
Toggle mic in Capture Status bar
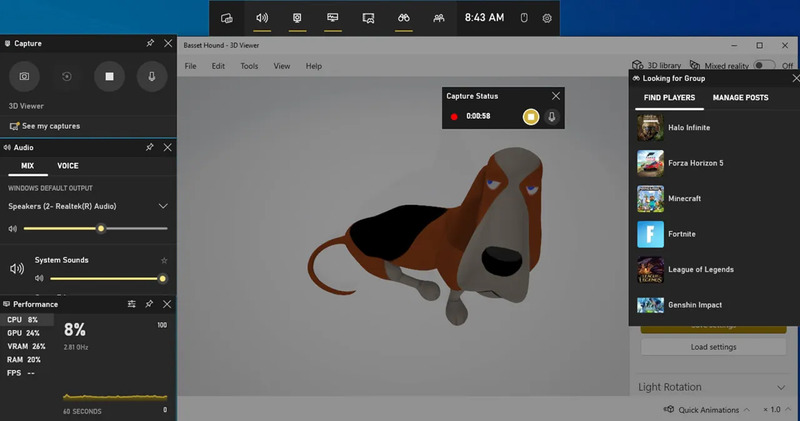click(551, 116)
